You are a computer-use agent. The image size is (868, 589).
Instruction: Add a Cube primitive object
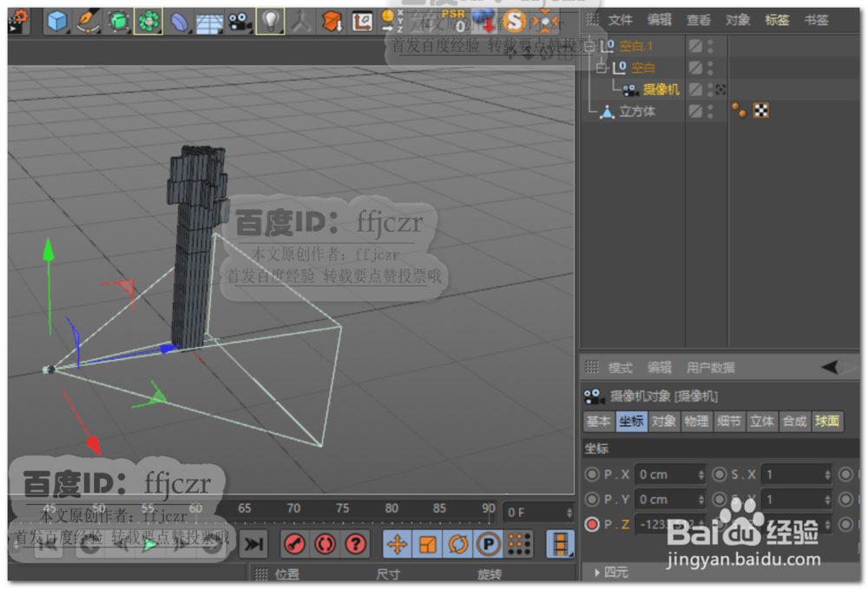56,22
